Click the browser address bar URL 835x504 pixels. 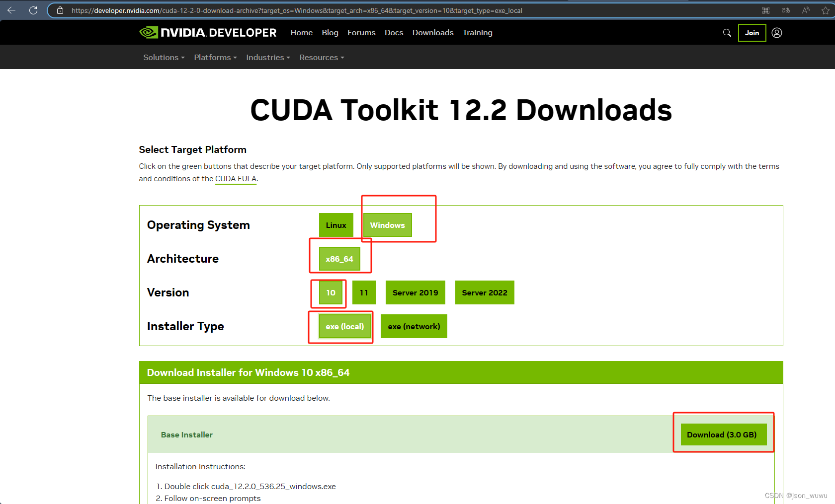pos(297,10)
